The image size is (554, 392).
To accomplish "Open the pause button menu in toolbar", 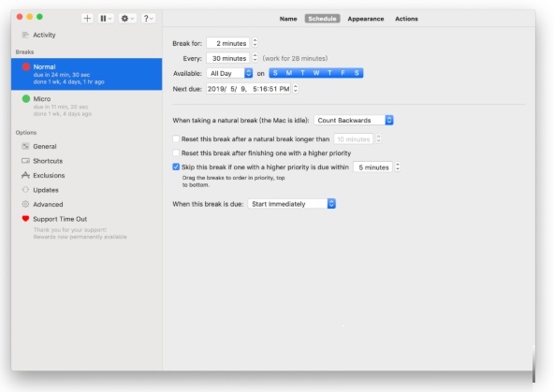I will click(x=106, y=19).
